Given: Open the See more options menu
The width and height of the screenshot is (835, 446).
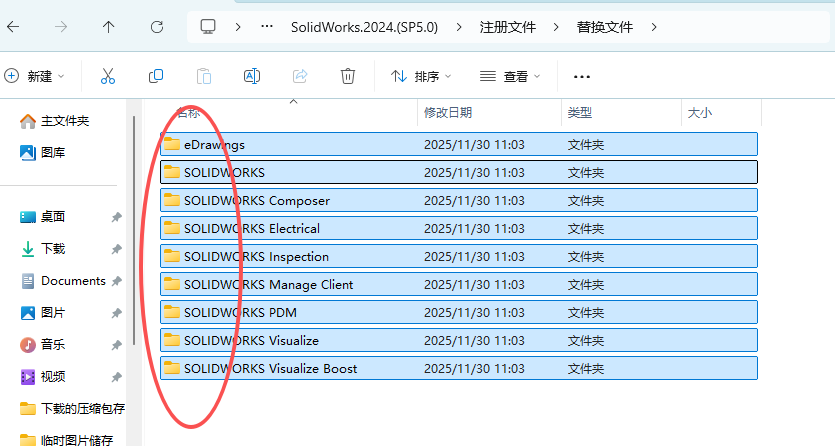Looking at the screenshot, I should [582, 77].
